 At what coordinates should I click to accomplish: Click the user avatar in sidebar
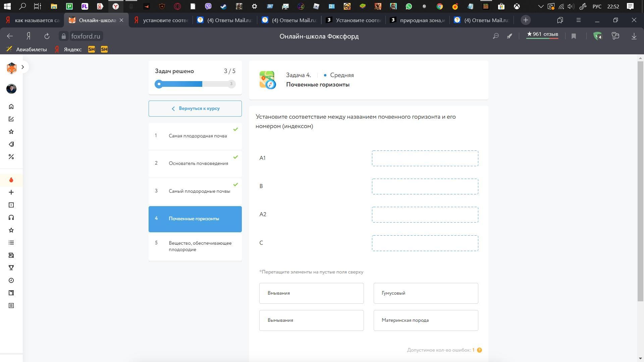(x=11, y=89)
